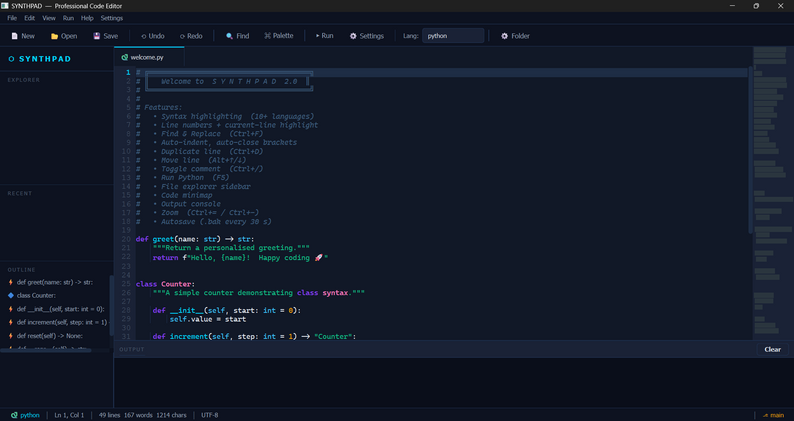Run the current Python script
The height and width of the screenshot is (421, 794).
325,36
